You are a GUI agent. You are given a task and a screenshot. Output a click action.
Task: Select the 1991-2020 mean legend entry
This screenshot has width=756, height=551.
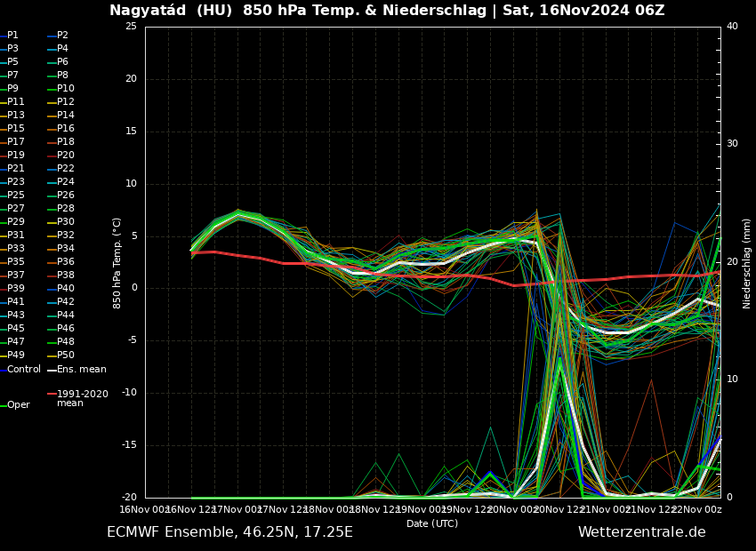[x=82, y=398]
